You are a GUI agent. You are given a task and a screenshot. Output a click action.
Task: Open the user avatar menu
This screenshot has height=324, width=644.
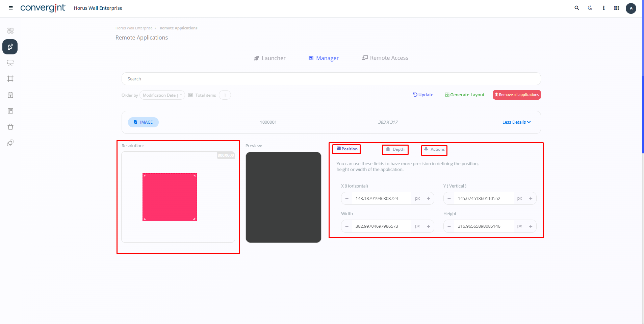click(x=631, y=8)
